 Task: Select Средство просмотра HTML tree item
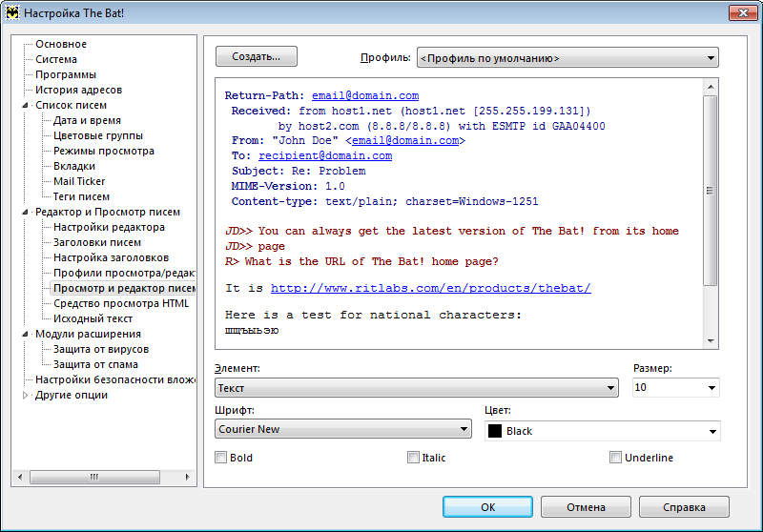pos(121,303)
